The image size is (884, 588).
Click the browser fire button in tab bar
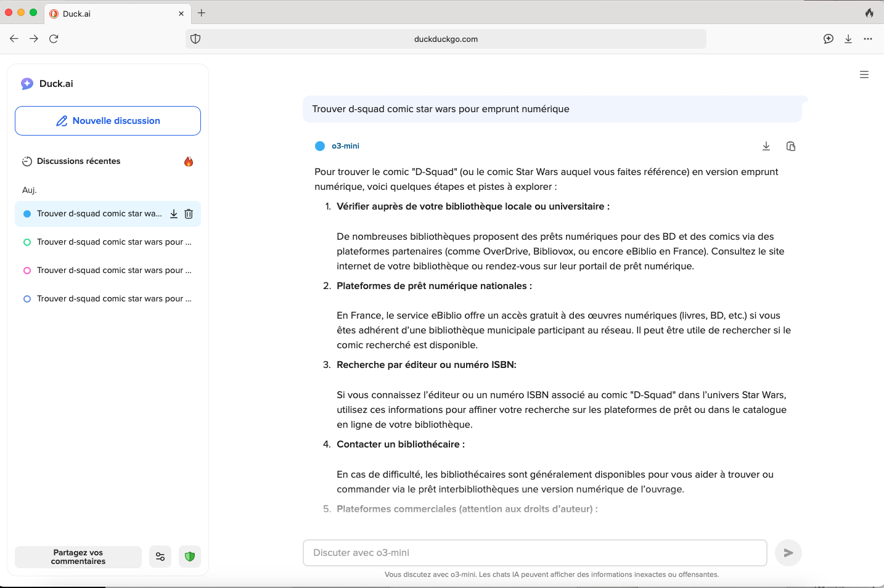(x=869, y=13)
